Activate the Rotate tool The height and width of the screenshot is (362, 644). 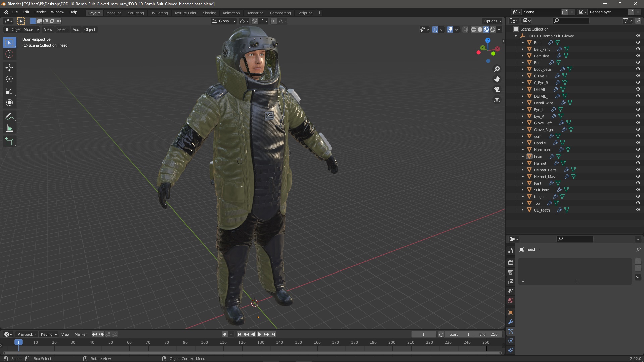pyautogui.click(x=9, y=79)
